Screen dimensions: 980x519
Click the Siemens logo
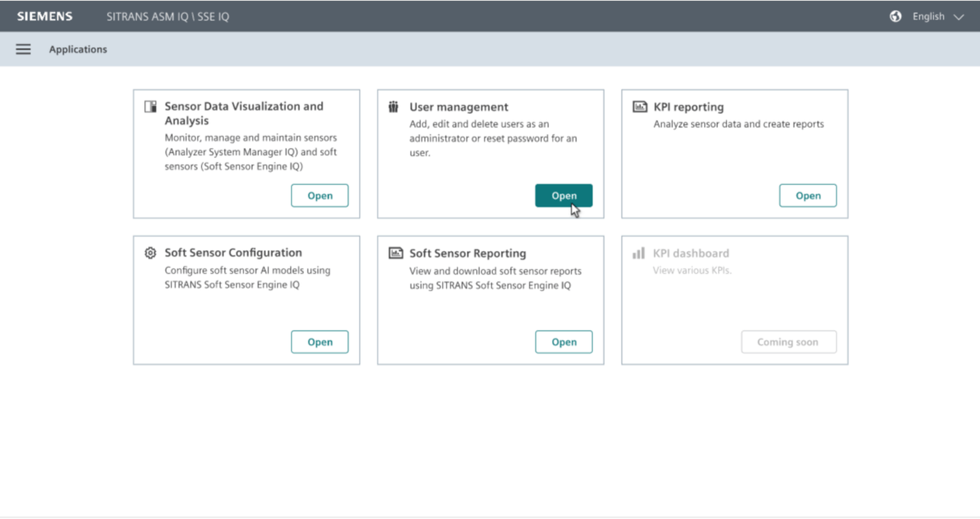(45, 16)
